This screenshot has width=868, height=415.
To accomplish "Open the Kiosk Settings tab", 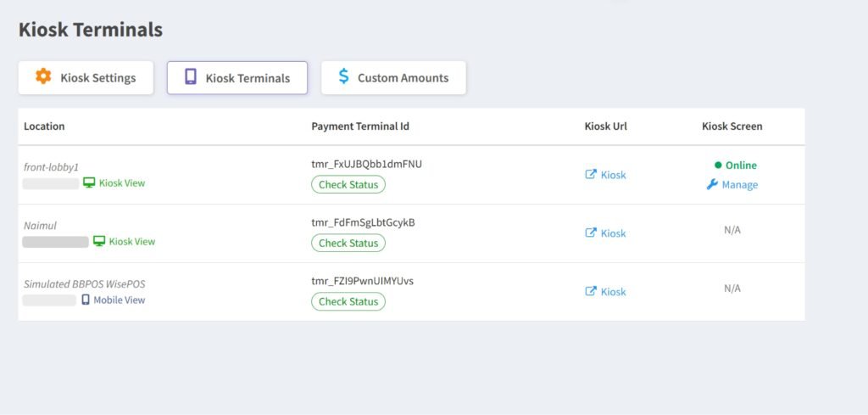I will pyautogui.click(x=86, y=77).
